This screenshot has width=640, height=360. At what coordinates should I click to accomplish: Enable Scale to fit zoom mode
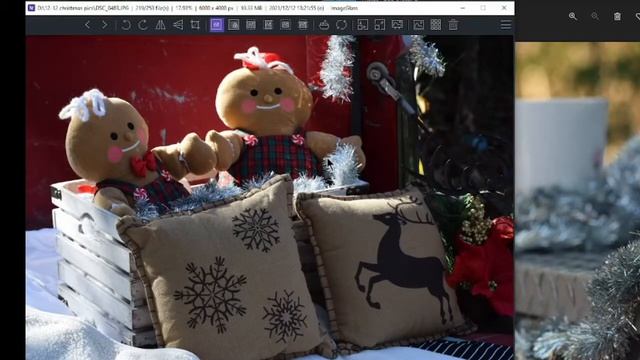285,25
